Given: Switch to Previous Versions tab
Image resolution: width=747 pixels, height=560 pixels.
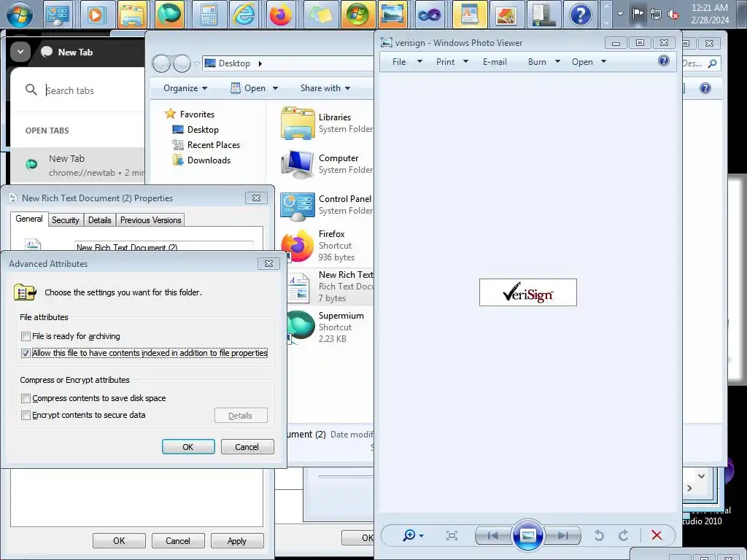Looking at the screenshot, I should (x=150, y=220).
